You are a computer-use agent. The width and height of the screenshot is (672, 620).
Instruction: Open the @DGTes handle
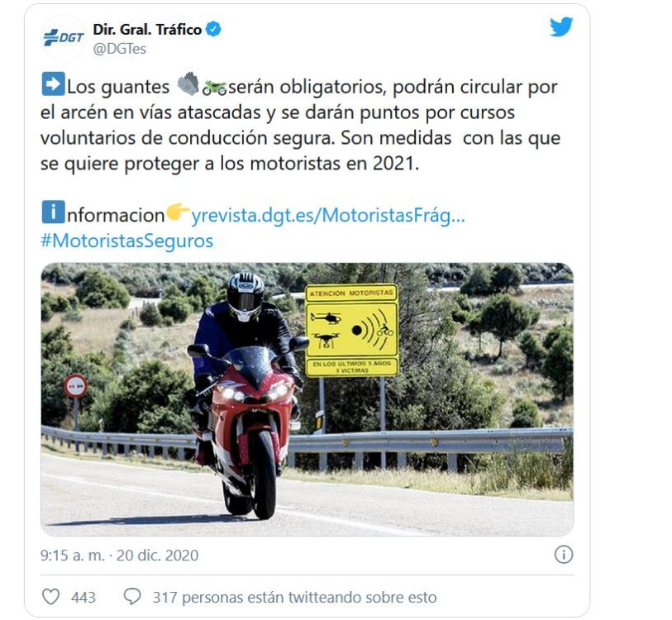(x=120, y=49)
